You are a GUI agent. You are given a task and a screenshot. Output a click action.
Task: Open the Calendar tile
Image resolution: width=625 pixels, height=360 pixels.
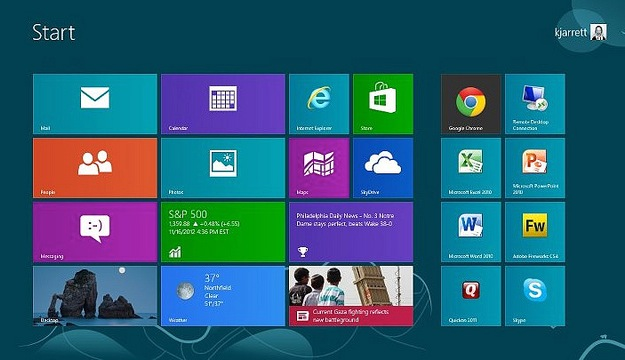223,104
